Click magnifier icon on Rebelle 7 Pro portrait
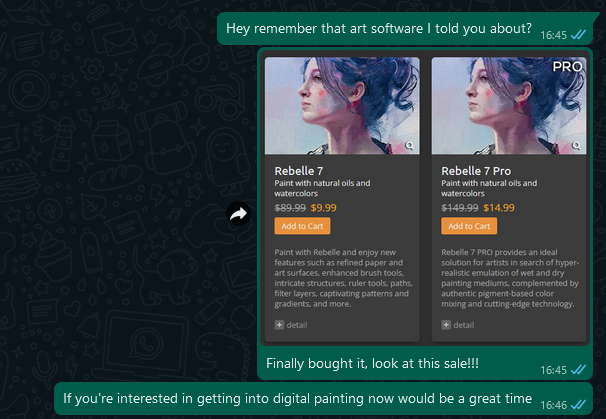The width and height of the screenshot is (606, 419). point(576,145)
